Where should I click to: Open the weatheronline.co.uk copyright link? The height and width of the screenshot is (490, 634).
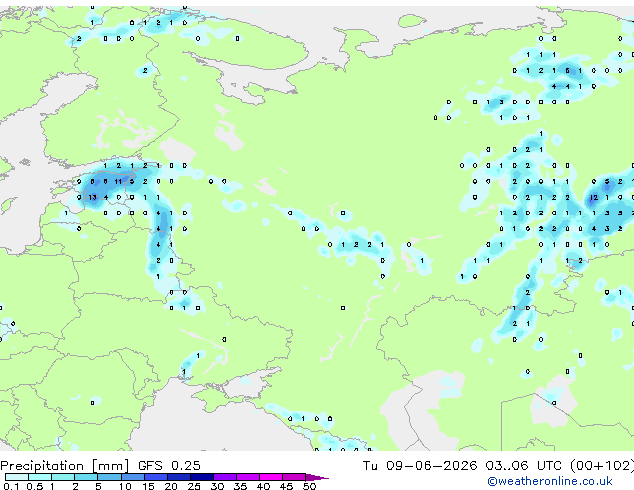(550, 481)
